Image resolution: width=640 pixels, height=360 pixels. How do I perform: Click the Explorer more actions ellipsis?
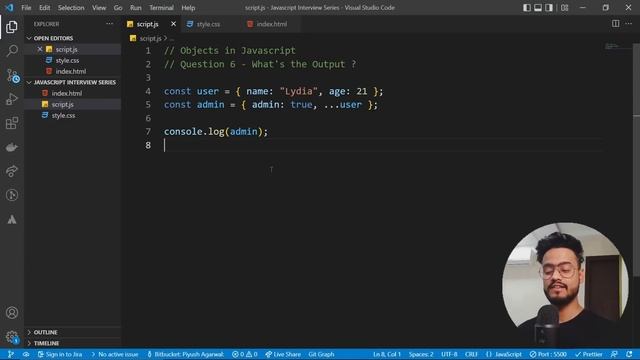[x=109, y=24]
